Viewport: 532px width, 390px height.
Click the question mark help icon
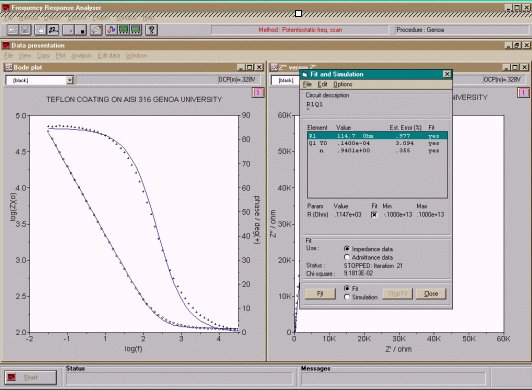click(x=152, y=30)
